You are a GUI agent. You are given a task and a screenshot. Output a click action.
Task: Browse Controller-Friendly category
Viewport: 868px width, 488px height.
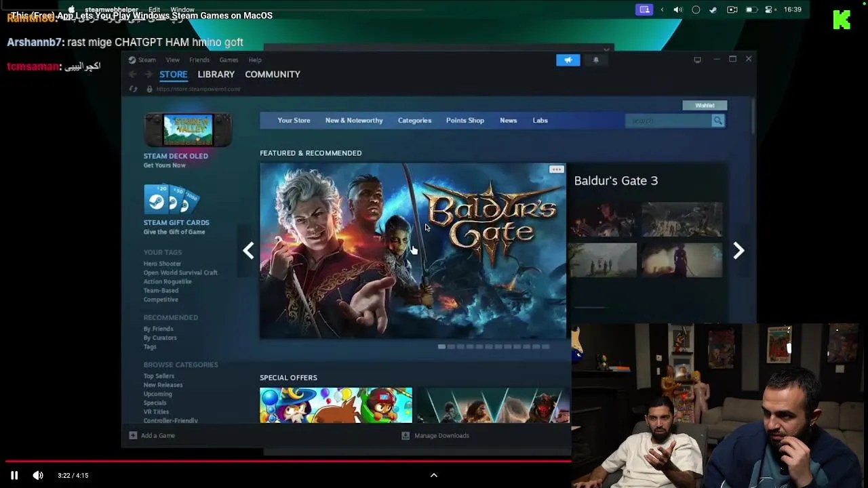(x=170, y=420)
